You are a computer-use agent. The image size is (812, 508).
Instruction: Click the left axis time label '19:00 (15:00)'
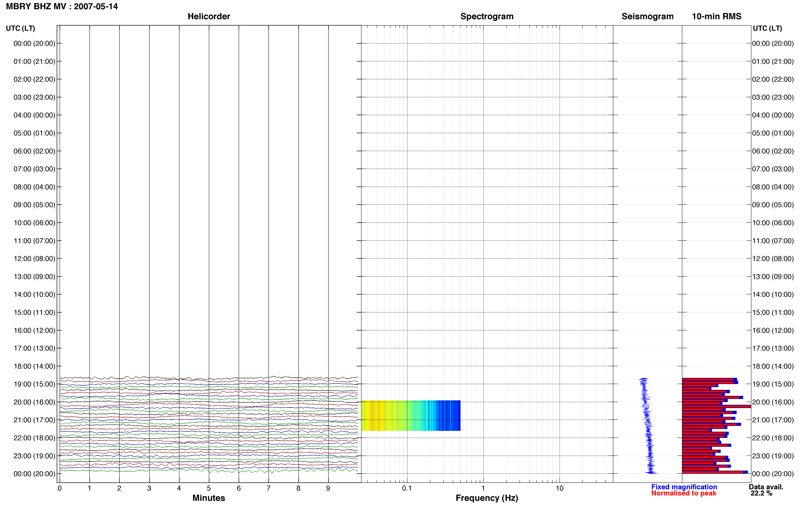click(x=34, y=384)
